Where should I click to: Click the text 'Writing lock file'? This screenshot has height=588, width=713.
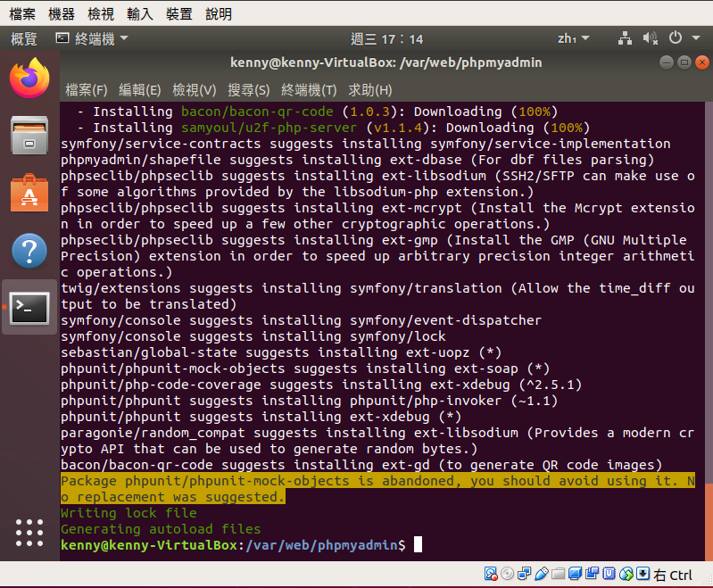pyautogui.click(x=129, y=513)
